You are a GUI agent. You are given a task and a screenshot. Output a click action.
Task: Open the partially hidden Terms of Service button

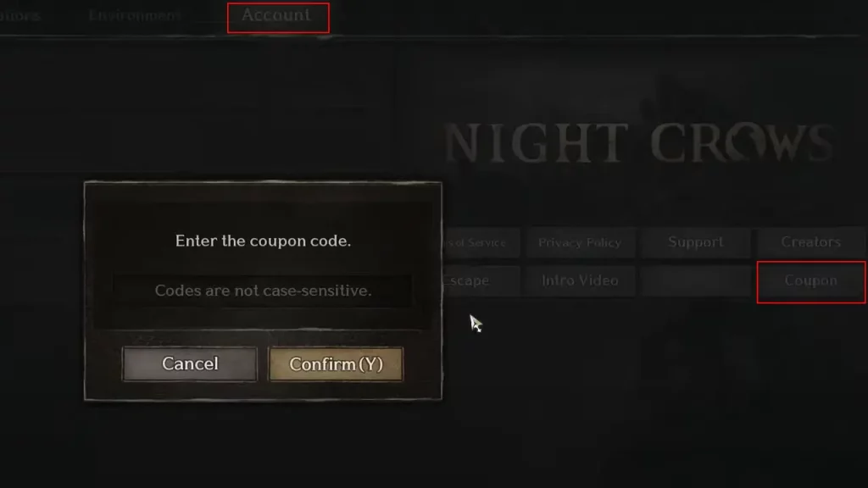click(481, 242)
